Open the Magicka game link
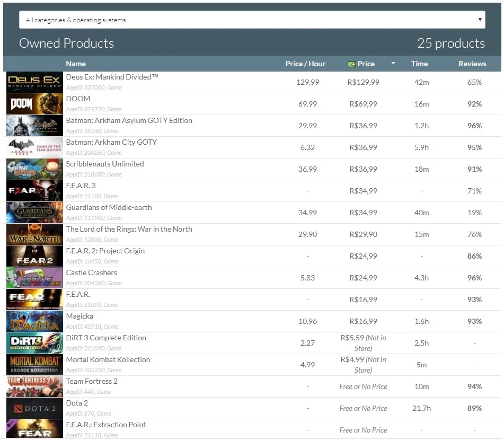The width and height of the screenshot is (504, 440). pos(79,316)
